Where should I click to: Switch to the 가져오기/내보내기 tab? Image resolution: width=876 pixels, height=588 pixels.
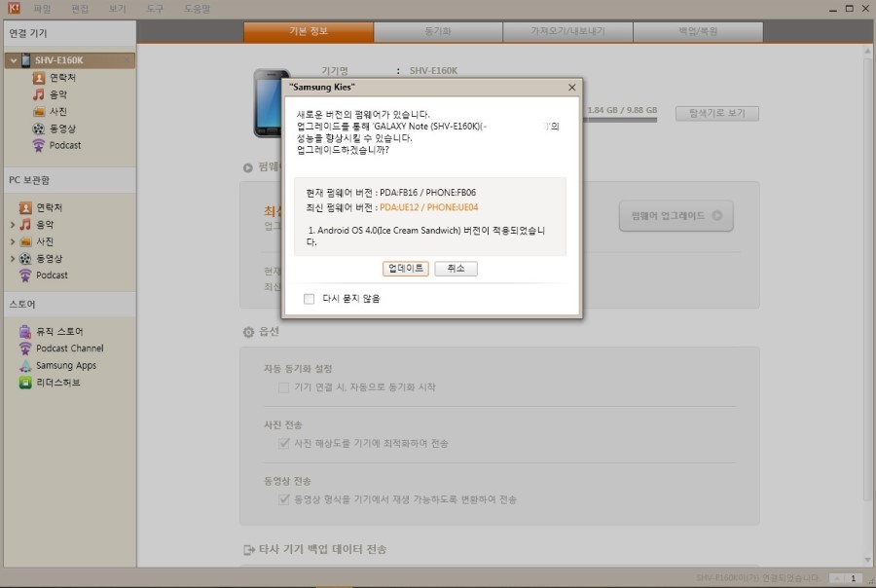[x=567, y=32]
